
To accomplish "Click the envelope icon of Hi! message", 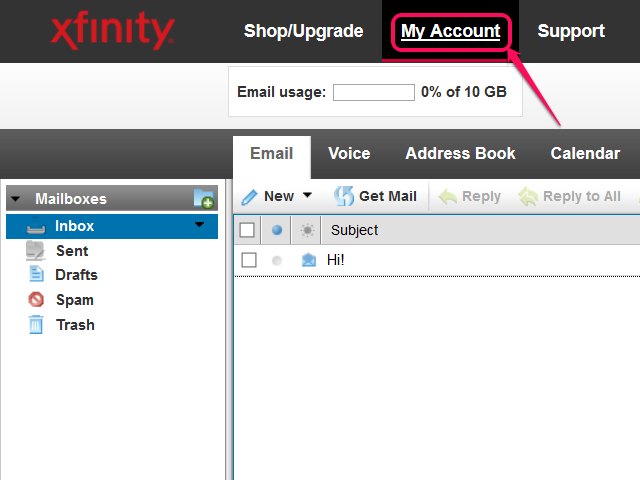I will [x=309, y=260].
